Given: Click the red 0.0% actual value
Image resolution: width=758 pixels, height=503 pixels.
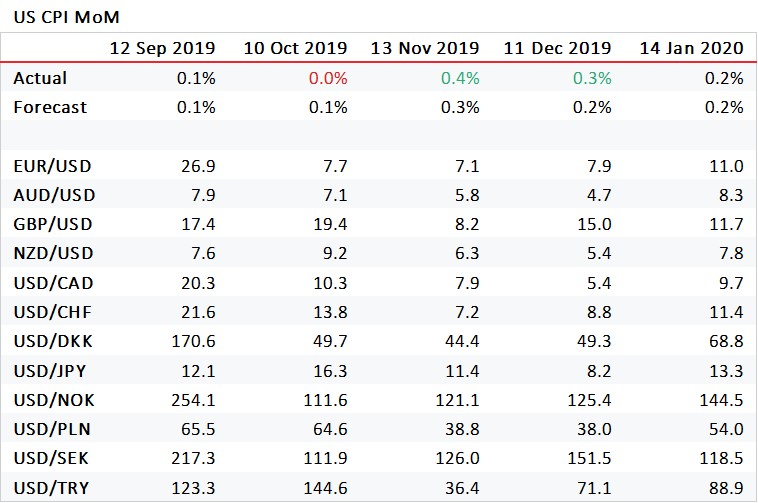Looking at the screenshot, I should (x=328, y=78).
